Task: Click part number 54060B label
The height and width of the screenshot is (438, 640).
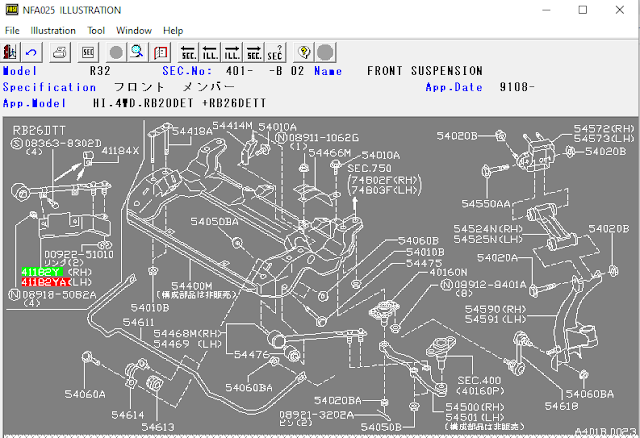Action: [x=418, y=241]
